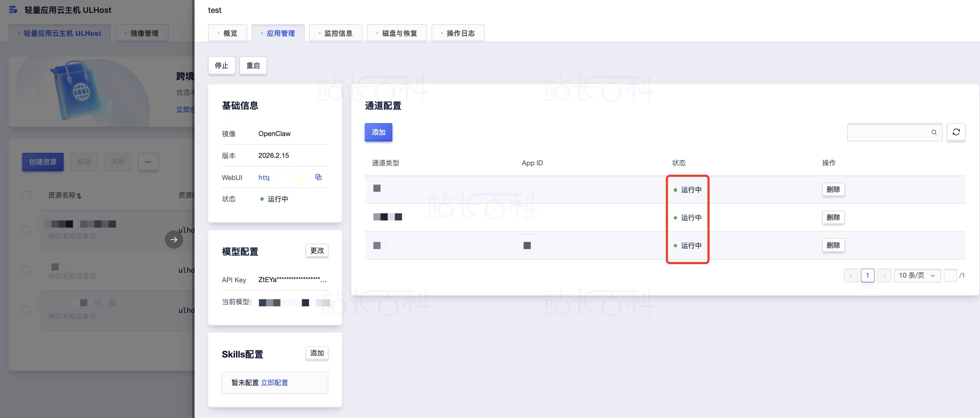
Task: Click 修改名称及备注 under third resource row
Action: tap(72, 316)
